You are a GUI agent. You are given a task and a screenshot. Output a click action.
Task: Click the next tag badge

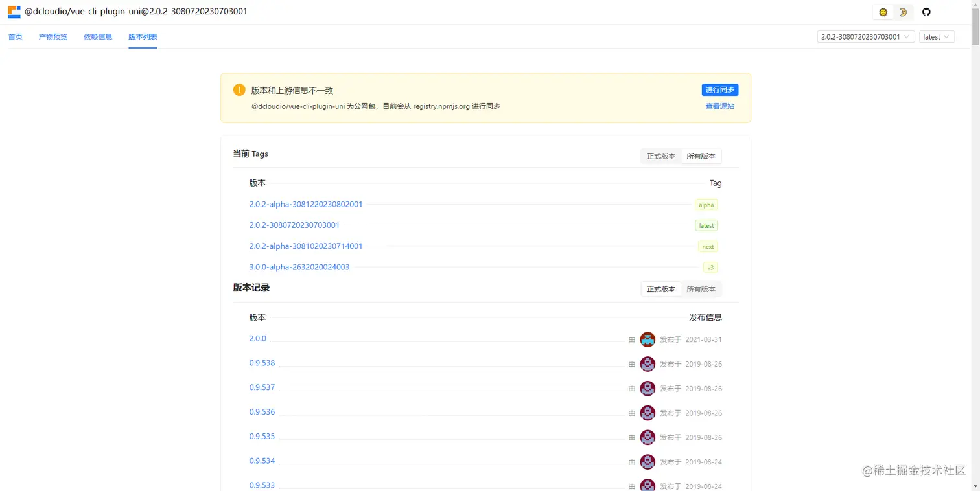pyautogui.click(x=708, y=246)
